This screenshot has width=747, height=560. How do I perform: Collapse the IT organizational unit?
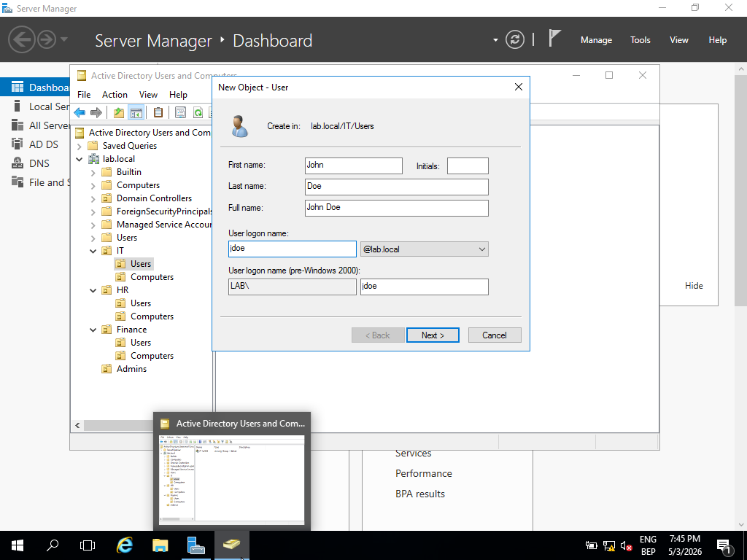pos(93,251)
